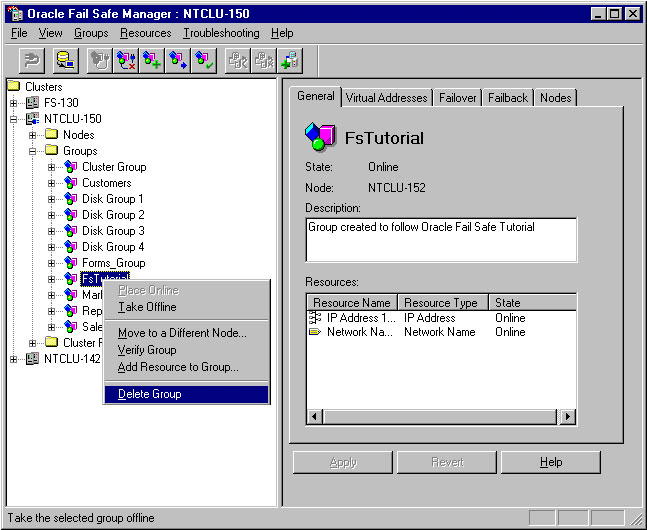
Task: Sort by Resource Name column header
Action: (x=352, y=303)
